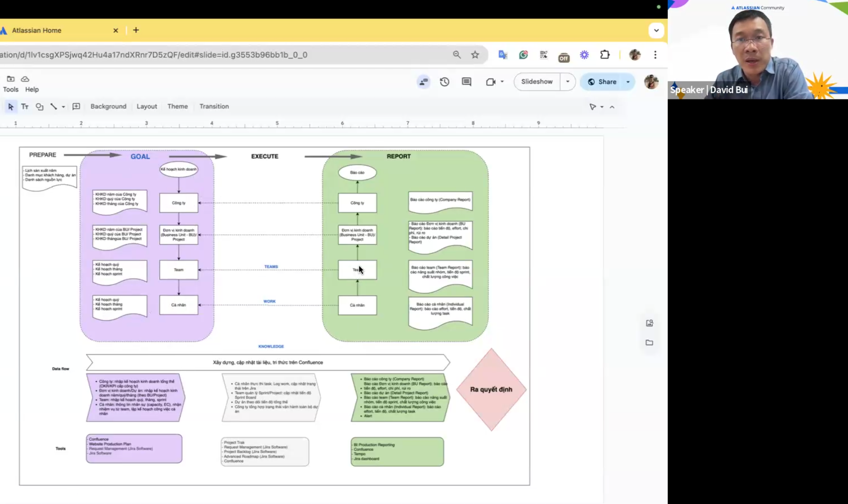
Task: Click the KNOWLEDGE label
Action: pyautogui.click(x=271, y=346)
